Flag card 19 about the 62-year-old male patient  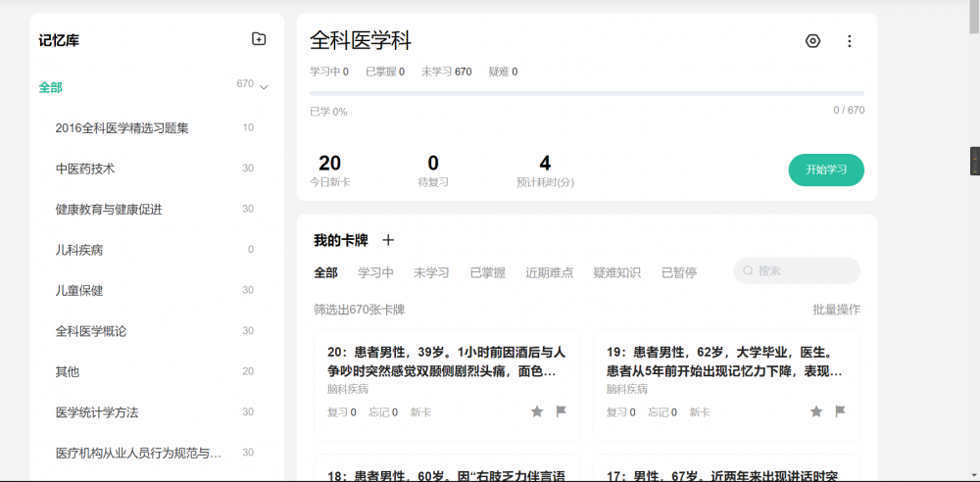click(841, 411)
